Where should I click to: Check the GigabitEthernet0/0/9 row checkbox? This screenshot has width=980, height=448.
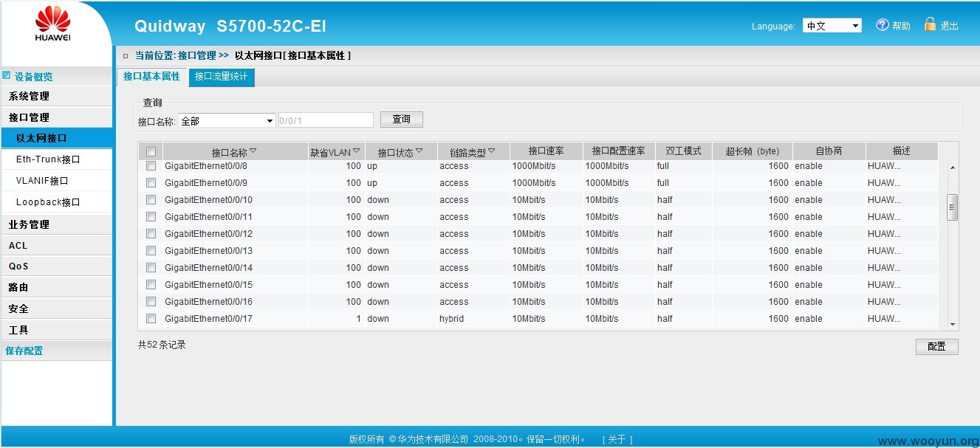(151, 182)
